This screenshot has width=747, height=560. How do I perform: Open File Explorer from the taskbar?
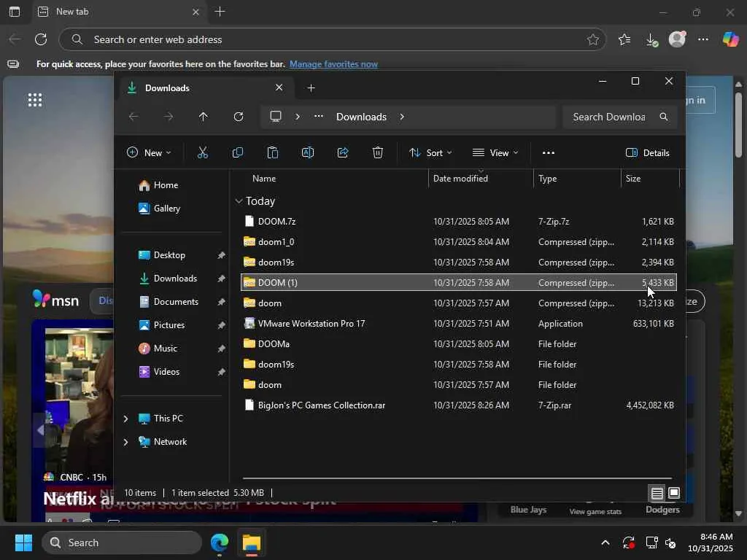(252, 542)
